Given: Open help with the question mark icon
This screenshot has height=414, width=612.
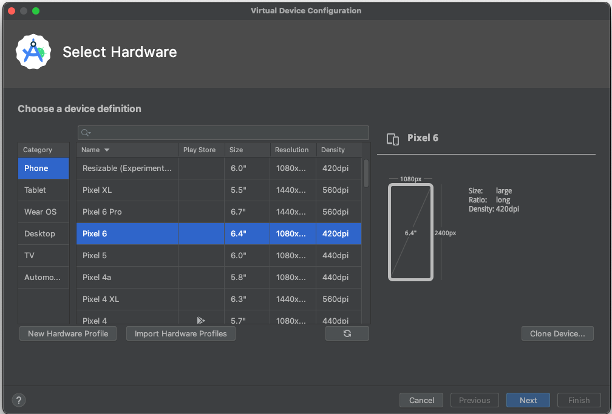Looking at the screenshot, I should pos(19,400).
